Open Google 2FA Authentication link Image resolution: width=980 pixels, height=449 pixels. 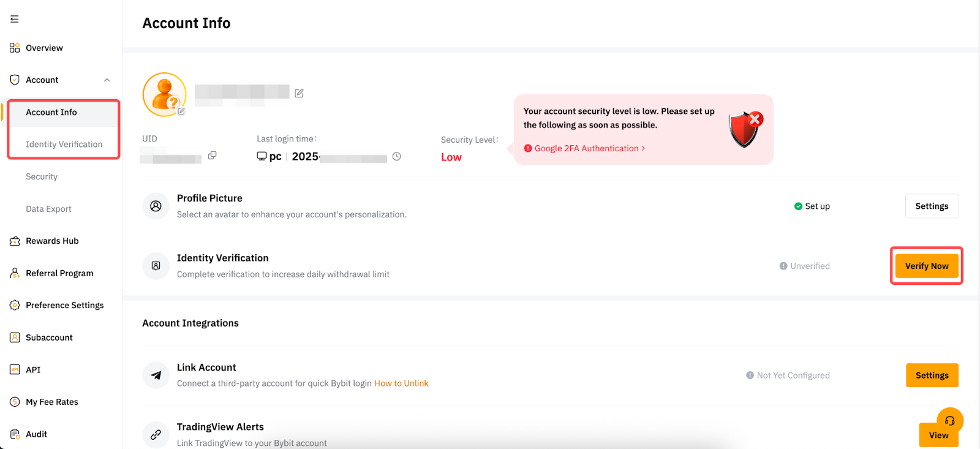tap(586, 148)
